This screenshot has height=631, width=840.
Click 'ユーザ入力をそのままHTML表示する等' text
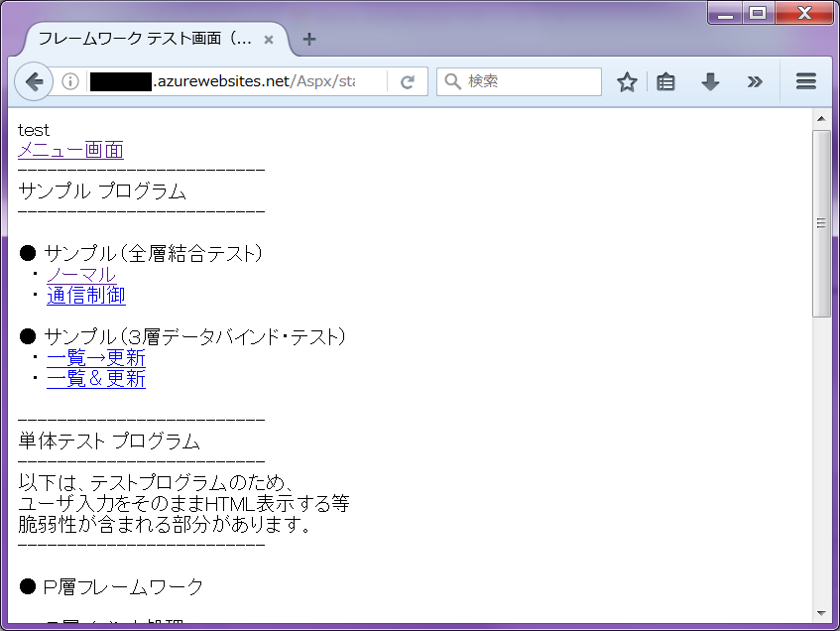coord(183,503)
